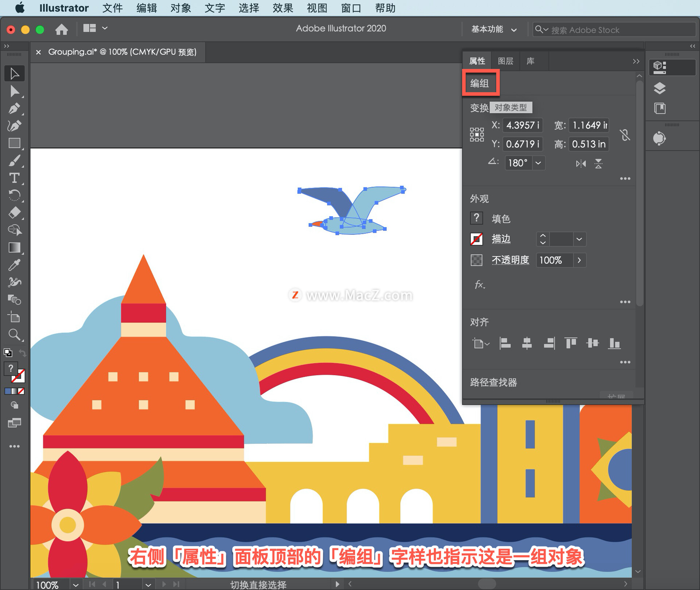700x590 pixels.
Task: Select the Direct Selection tool
Action: click(15, 91)
